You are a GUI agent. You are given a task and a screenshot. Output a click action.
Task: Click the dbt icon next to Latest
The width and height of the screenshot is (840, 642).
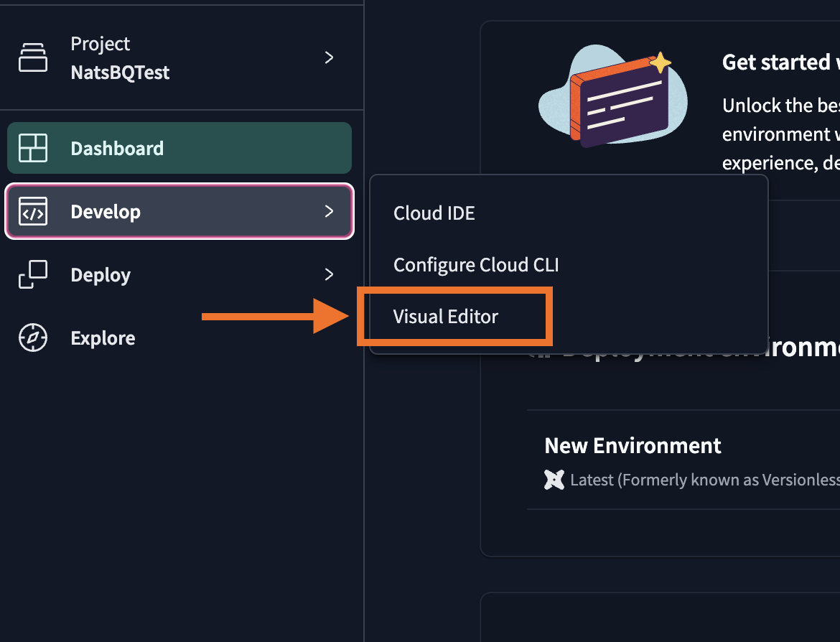point(554,479)
